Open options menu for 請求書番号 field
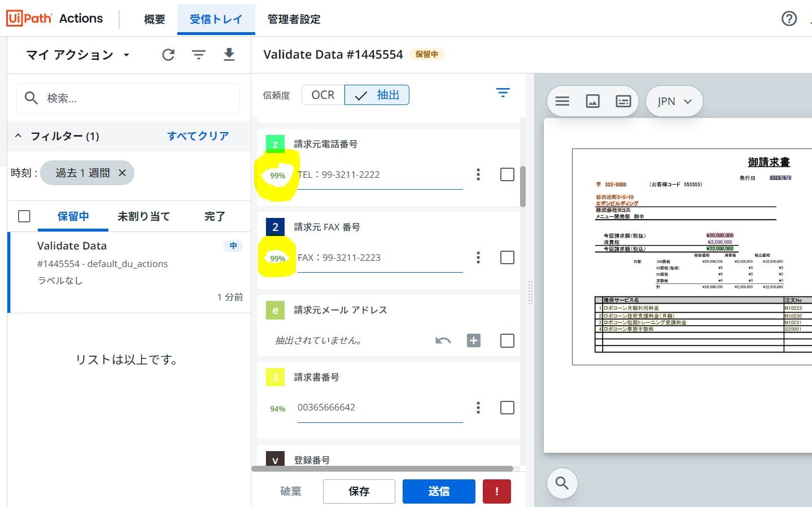This screenshot has width=812, height=507. [x=478, y=407]
